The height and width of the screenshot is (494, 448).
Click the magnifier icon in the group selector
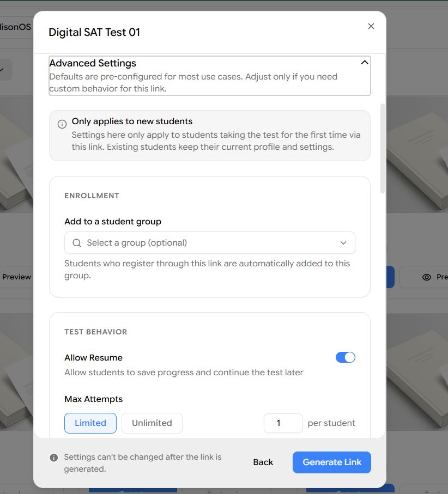pos(77,243)
